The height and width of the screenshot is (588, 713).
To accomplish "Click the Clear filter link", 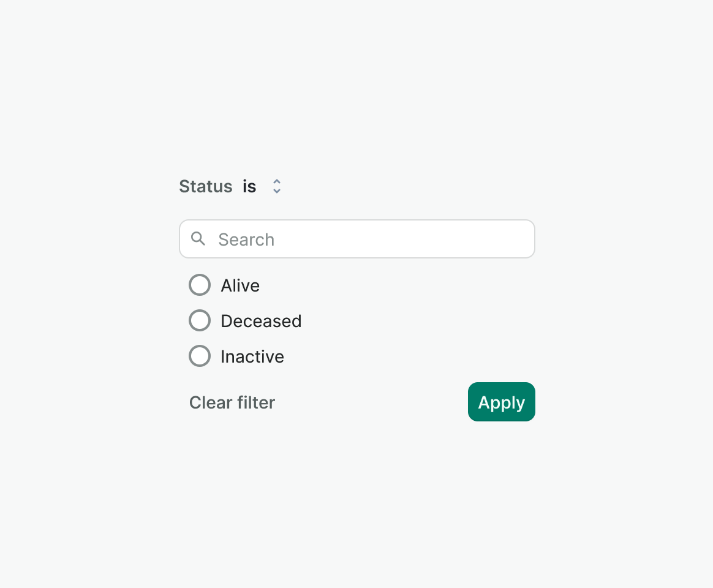I will point(232,402).
